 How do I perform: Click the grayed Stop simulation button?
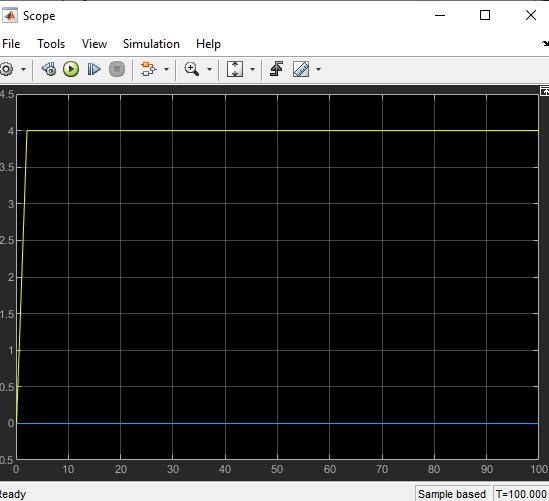click(117, 69)
